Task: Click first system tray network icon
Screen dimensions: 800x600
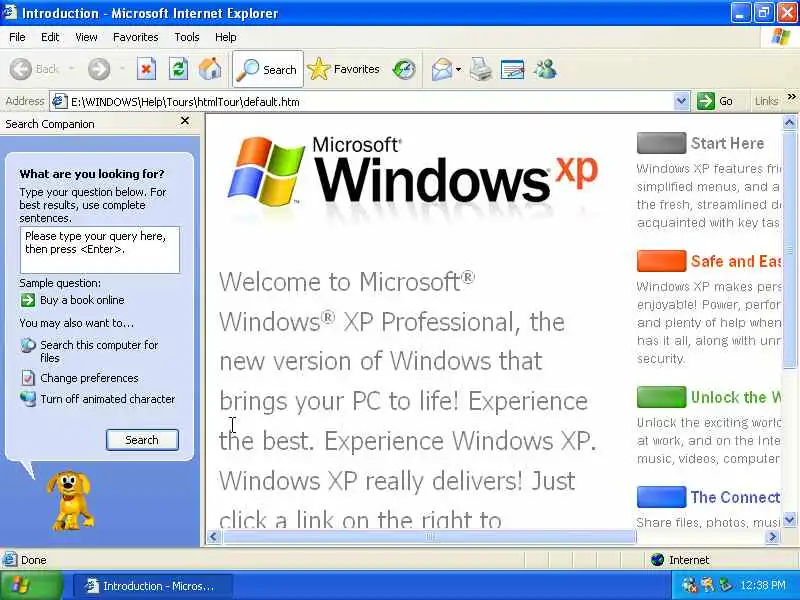Action: [x=689, y=585]
